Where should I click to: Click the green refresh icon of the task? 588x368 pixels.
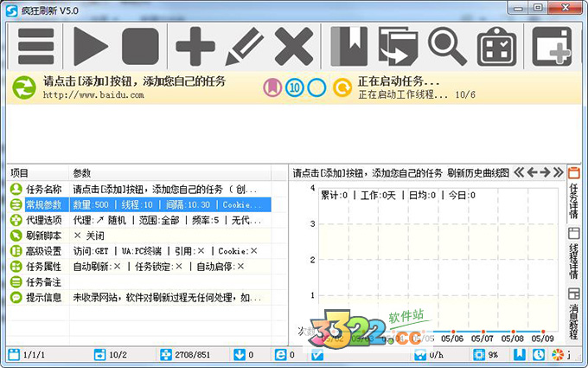coord(24,87)
